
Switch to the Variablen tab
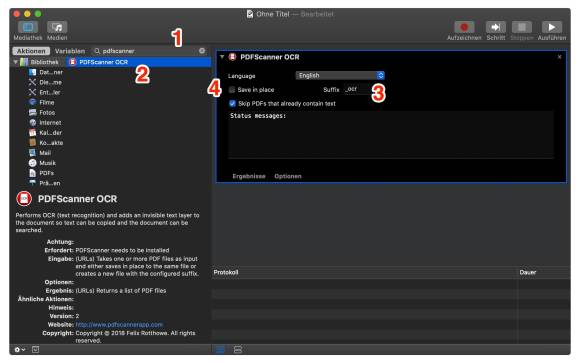click(70, 51)
